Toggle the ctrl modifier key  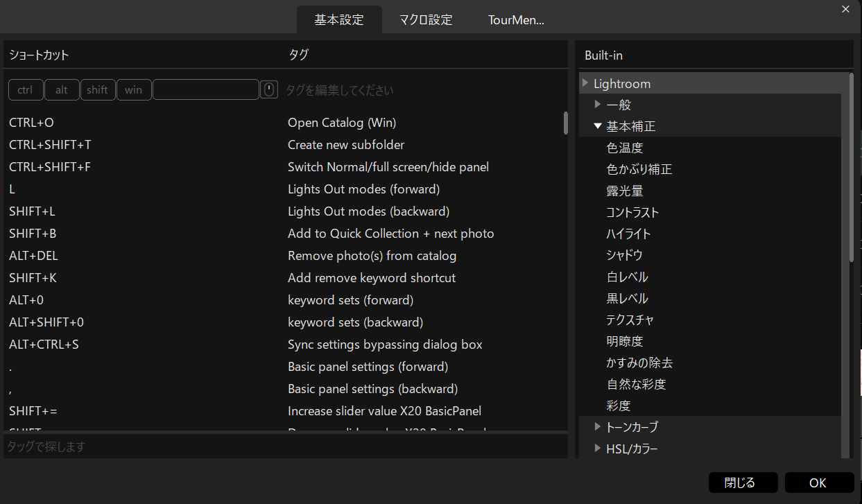coord(26,89)
